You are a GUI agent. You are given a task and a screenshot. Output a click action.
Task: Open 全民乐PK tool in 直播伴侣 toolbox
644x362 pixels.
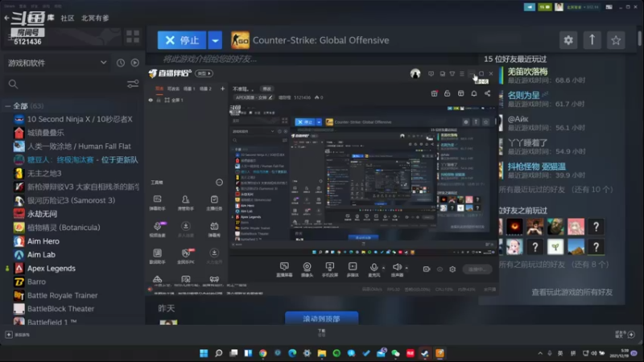pos(186,256)
